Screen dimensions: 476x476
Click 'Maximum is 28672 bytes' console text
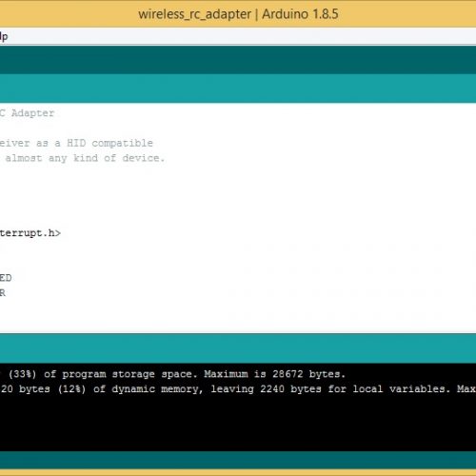(x=274, y=374)
